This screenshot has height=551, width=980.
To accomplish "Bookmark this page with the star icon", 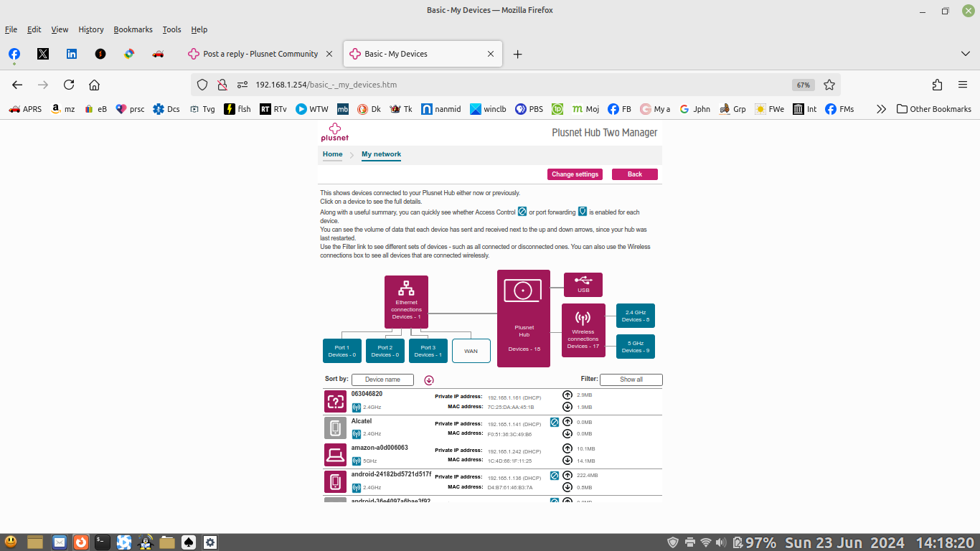I will pos(829,85).
